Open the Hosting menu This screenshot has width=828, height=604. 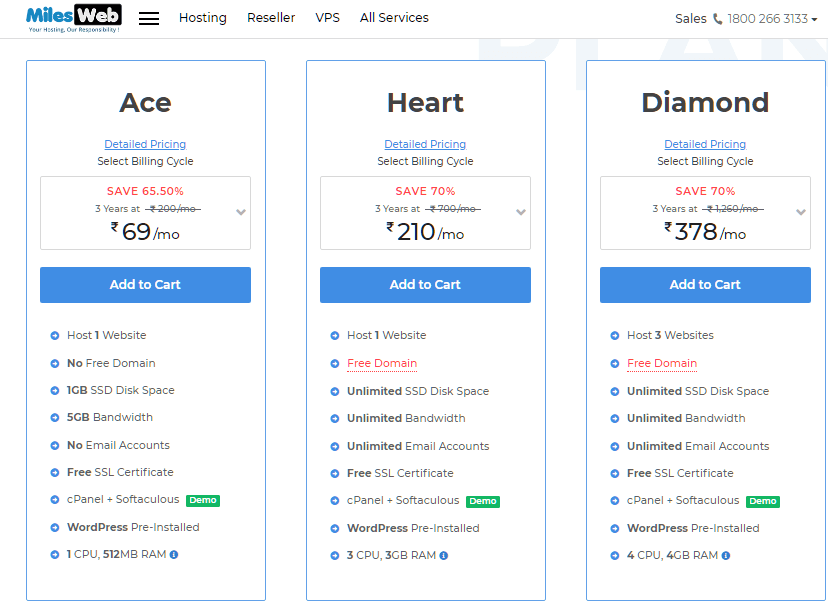point(203,18)
